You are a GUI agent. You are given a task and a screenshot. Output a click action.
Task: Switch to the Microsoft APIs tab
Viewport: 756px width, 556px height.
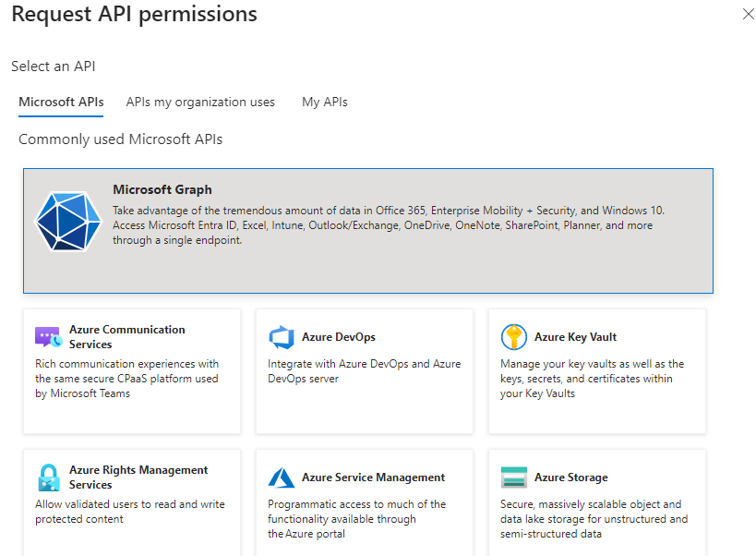(61, 103)
